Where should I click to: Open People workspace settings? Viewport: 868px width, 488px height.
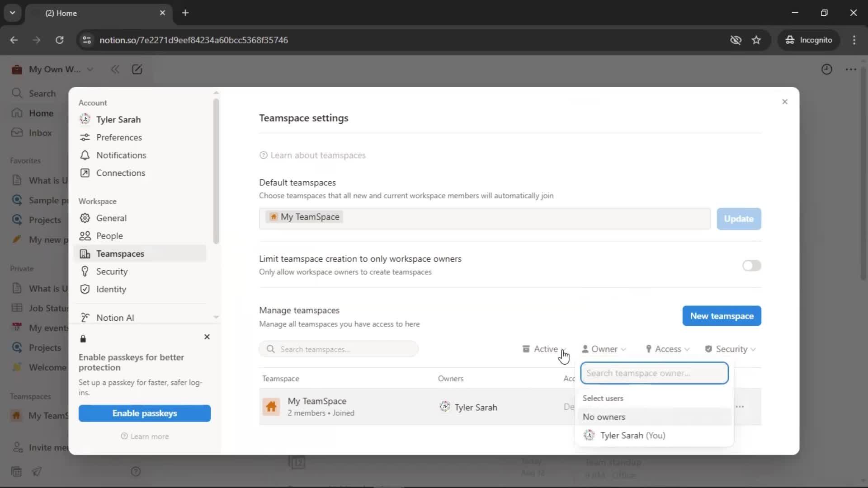click(140, 235)
